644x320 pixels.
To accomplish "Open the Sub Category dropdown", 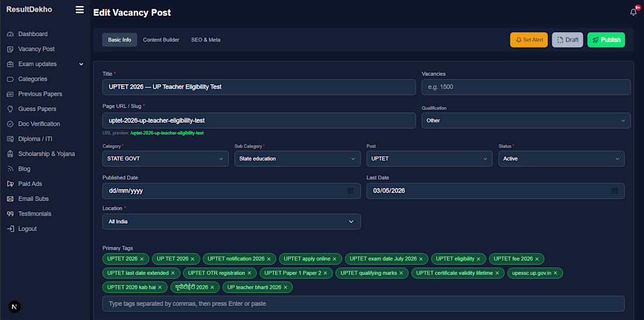I will 297,159.
